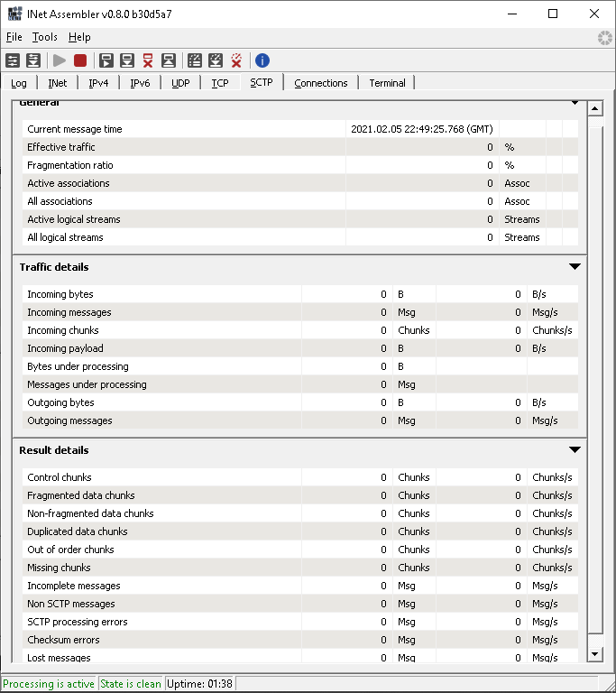The width and height of the screenshot is (616, 693).
Task: Switch to the INet tab
Action: (58, 83)
